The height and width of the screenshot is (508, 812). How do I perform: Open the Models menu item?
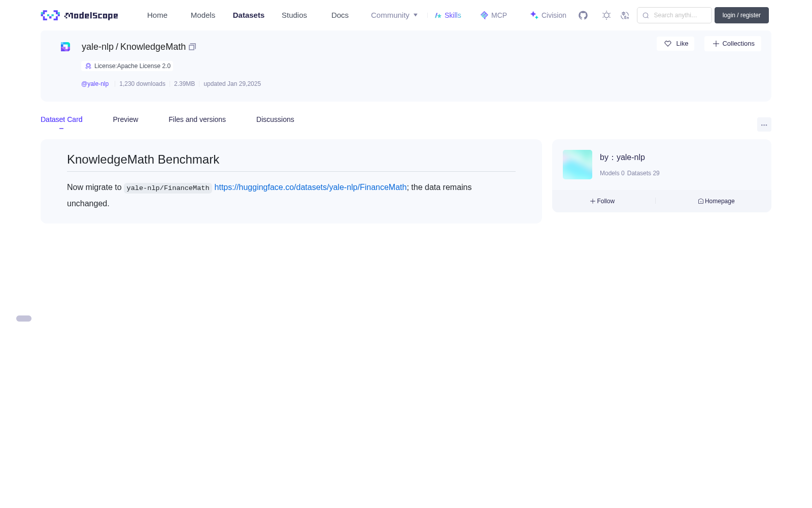pyautogui.click(x=203, y=15)
